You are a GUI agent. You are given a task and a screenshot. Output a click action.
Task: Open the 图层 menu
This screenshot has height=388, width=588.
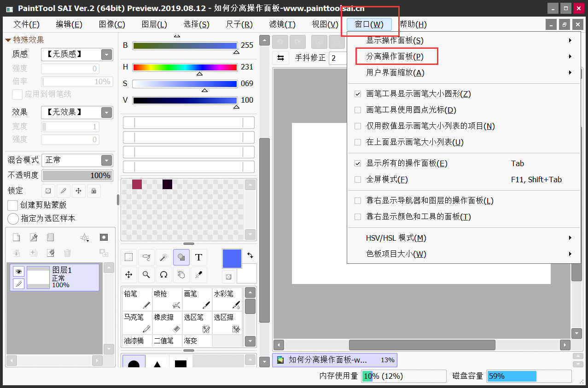(x=154, y=25)
